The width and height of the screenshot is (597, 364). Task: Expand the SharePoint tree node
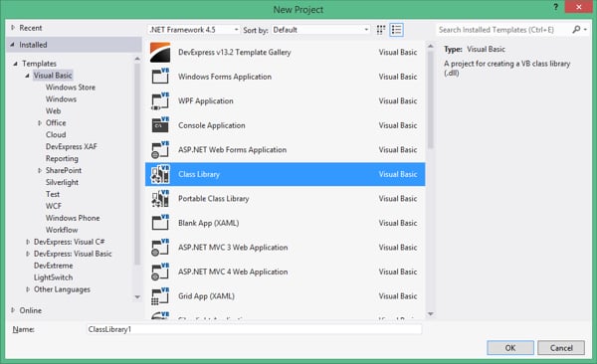tap(40, 171)
